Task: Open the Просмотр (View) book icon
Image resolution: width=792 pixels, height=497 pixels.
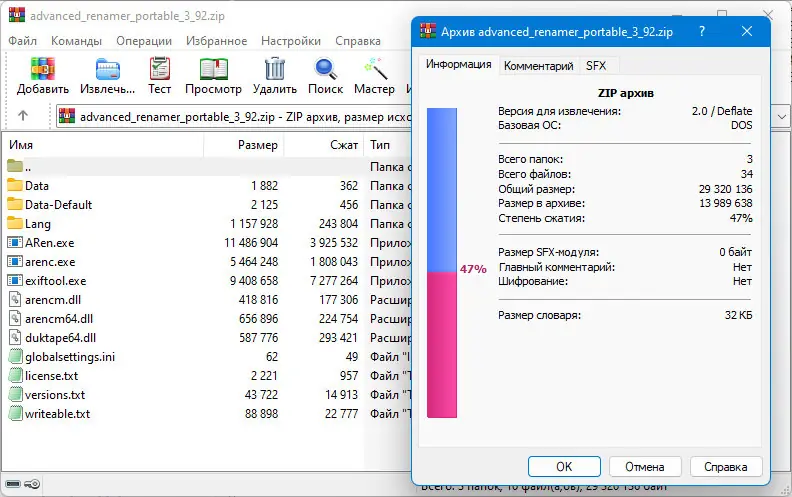Action: coord(214,69)
